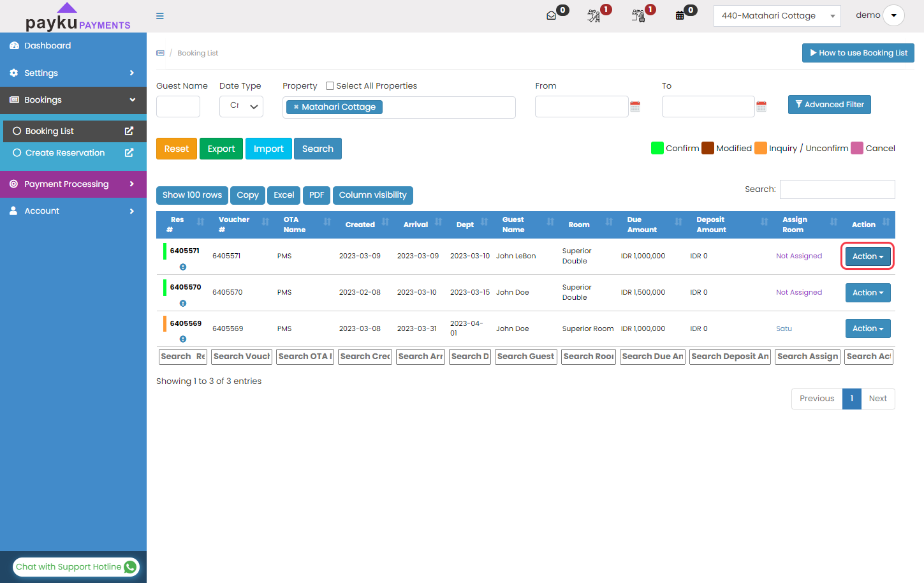Expand the Account sidebar menu

pyautogui.click(x=73, y=211)
